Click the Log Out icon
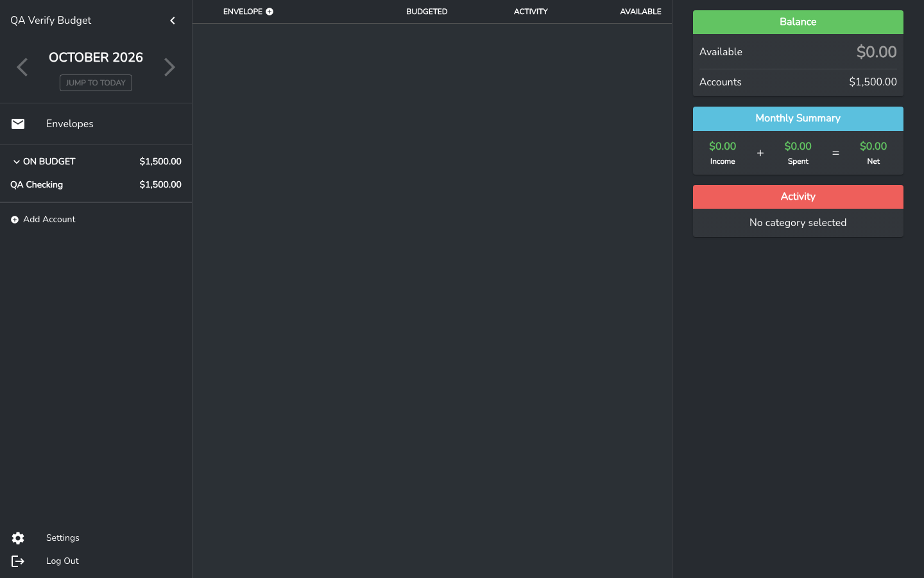The width and height of the screenshot is (924, 578). pyautogui.click(x=18, y=561)
